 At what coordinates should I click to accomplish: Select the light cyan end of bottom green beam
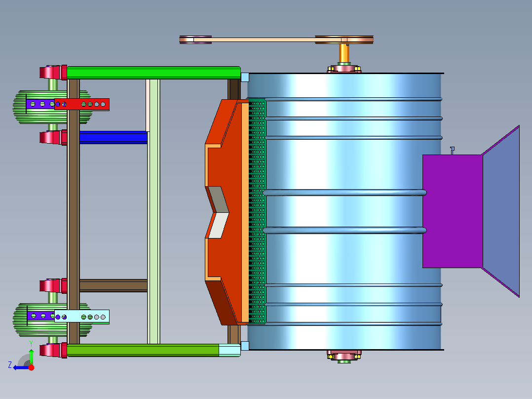(229, 350)
